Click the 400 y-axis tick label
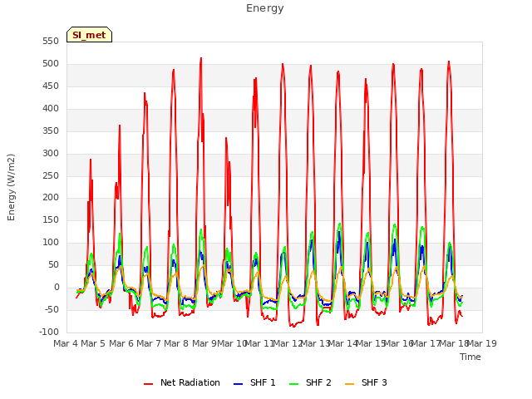 (51, 109)
